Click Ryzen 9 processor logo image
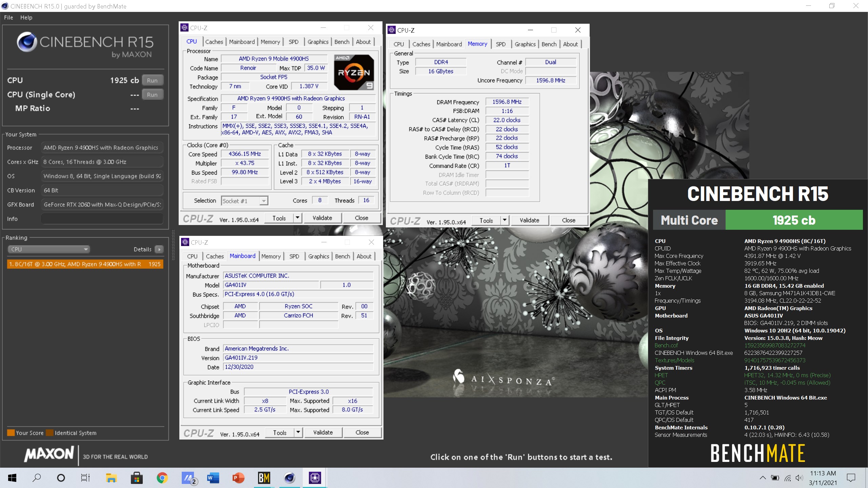Image resolution: width=868 pixels, height=488 pixels. click(354, 72)
